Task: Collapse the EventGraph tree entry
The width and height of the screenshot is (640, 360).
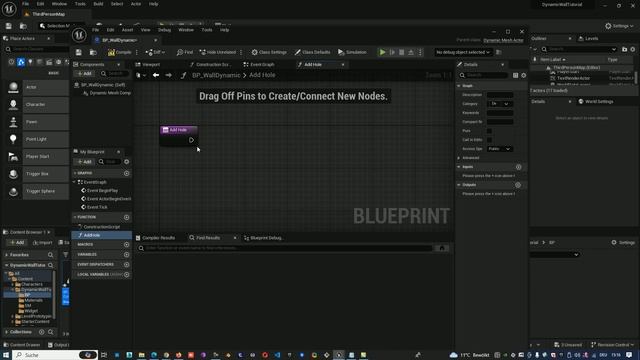Action: pos(75,182)
